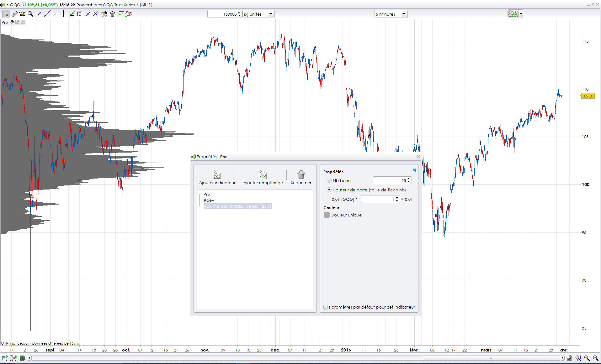
Task: Open the linked candlestick style menu
Action: coord(13,358)
